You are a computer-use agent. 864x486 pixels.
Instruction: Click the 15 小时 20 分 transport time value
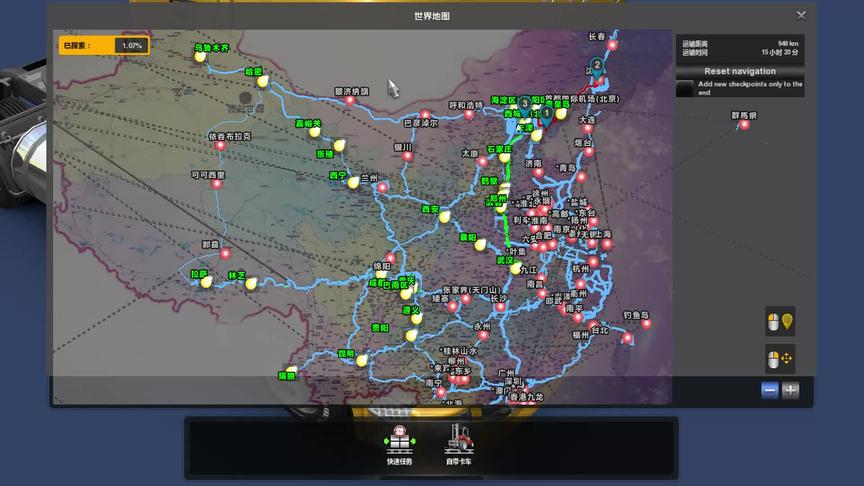click(780, 52)
